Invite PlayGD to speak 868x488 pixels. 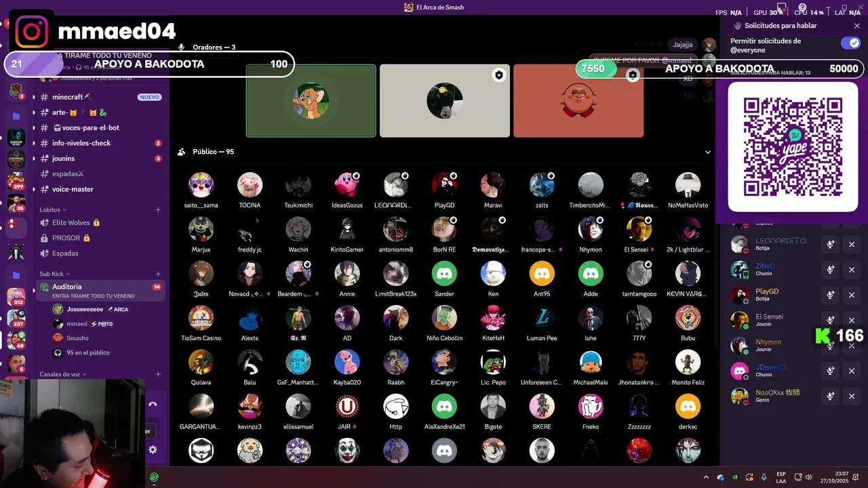(830, 295)
